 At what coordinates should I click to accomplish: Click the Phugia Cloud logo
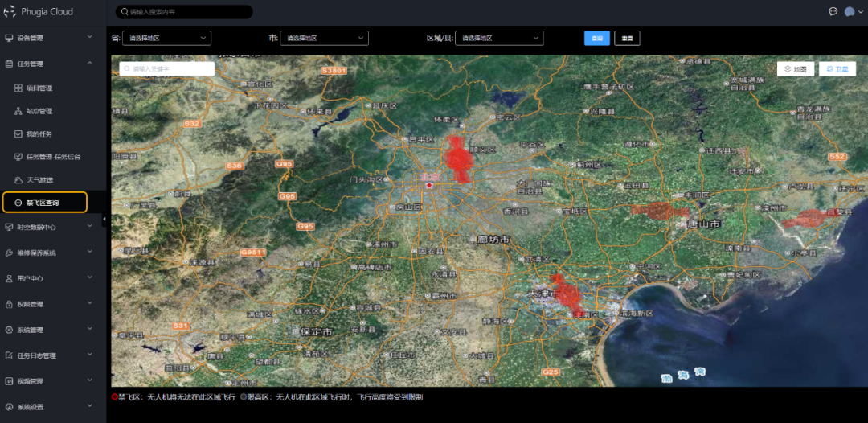coord(10,12)
